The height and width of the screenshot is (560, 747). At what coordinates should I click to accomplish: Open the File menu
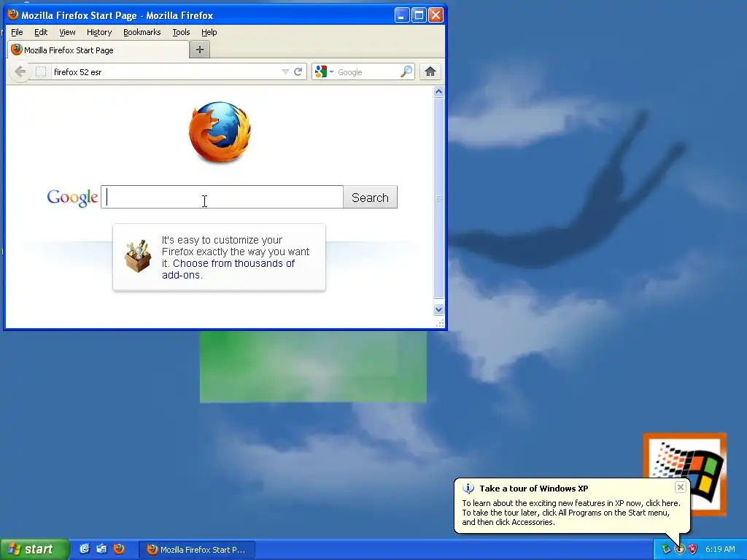tap(17, 32)
